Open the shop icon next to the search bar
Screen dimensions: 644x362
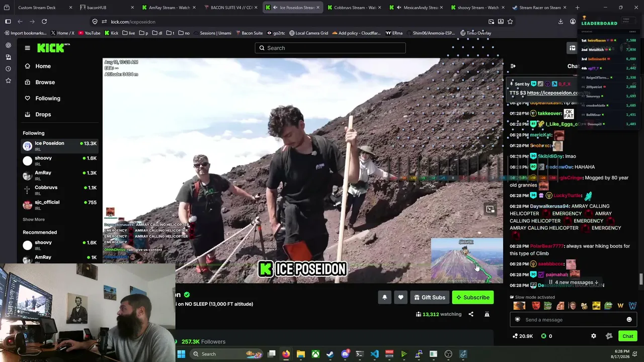click(572, 48)
